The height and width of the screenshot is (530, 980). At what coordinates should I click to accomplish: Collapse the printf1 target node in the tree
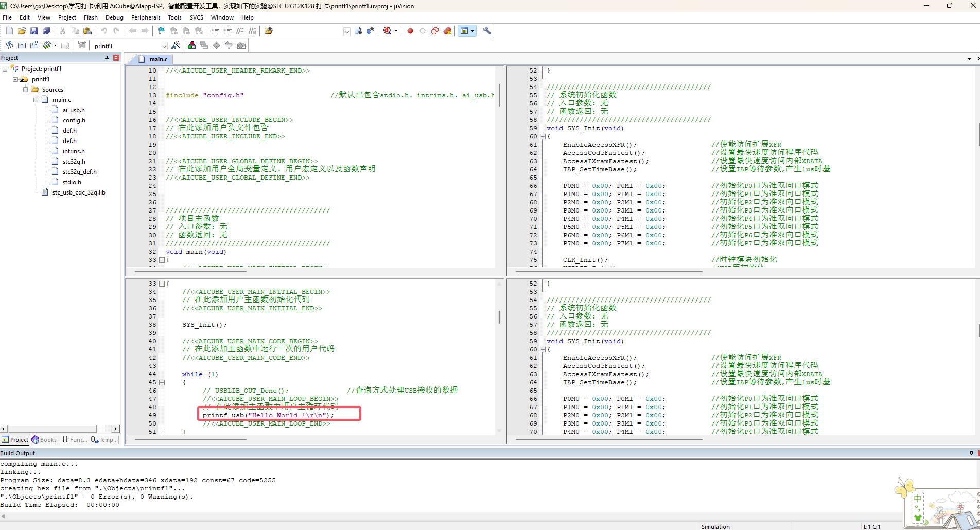point(15,79)
